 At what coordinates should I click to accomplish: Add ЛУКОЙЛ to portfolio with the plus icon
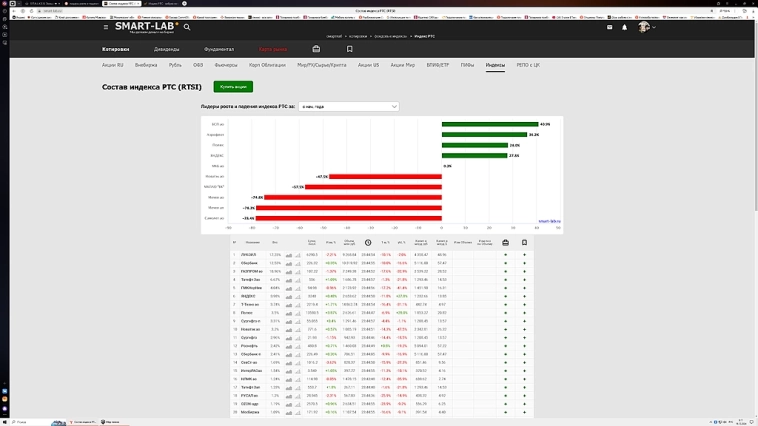pyautogui.click(x=505, y=254)
